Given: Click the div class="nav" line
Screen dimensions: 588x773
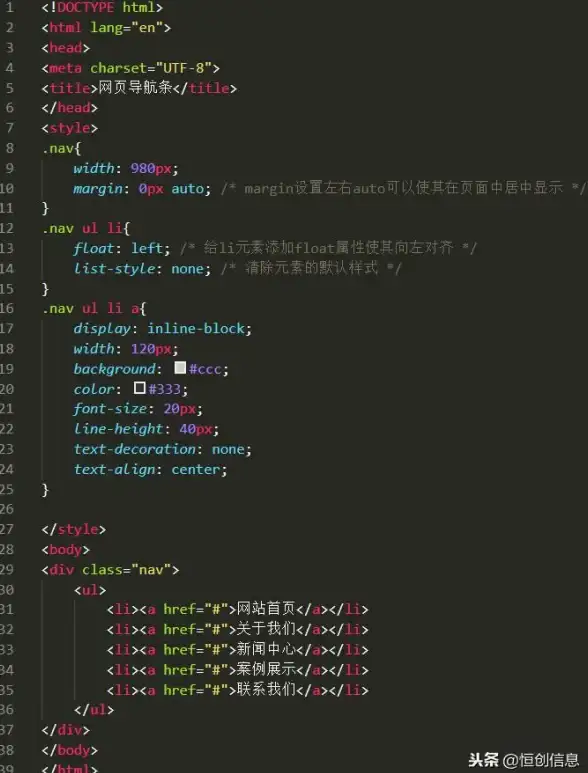Looking at the screenshot, I should point(110,570).
